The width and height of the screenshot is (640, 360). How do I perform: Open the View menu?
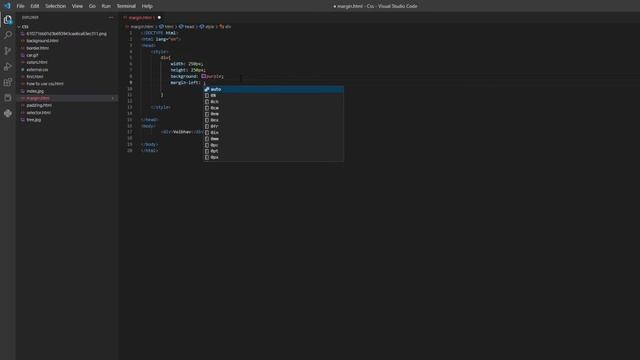[77, 6]
